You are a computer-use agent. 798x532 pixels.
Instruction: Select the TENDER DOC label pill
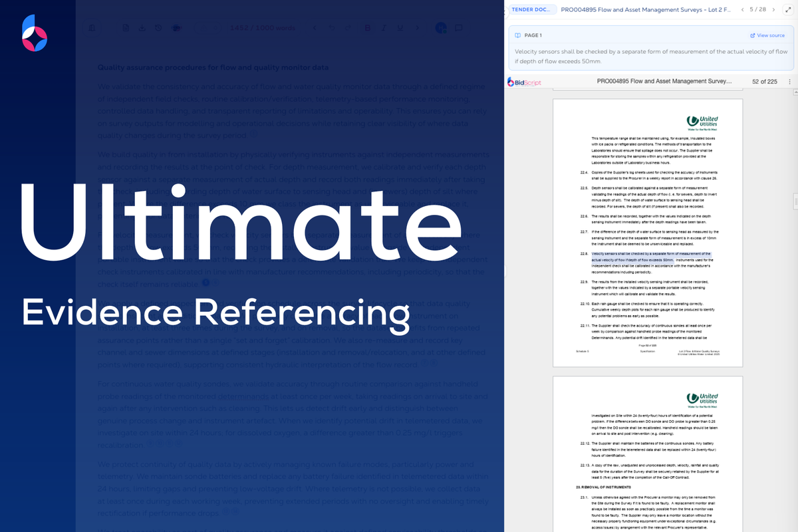[x=532, y=9]
